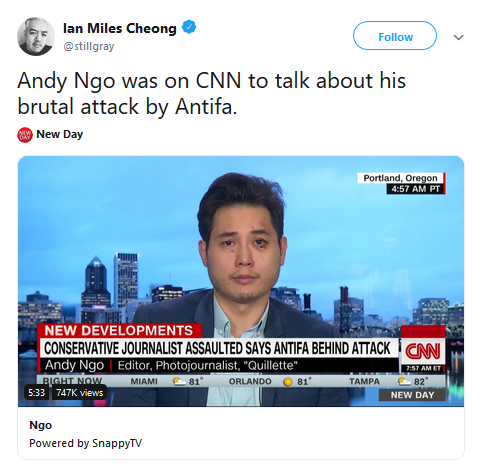489x464 pixels.
Task: Click the Portland, Oregon location tag
Action: click(401, 178)
